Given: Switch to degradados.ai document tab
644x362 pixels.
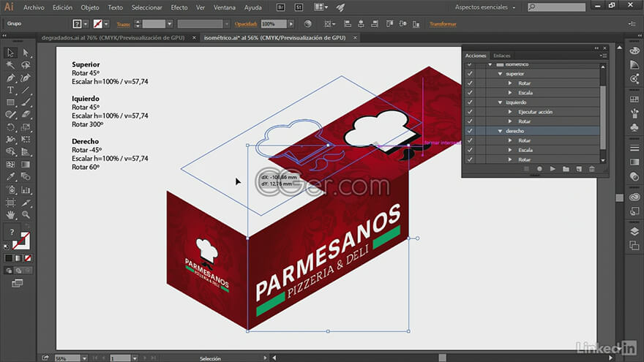Looking at the screenshot, I should [x=113, y=38].
